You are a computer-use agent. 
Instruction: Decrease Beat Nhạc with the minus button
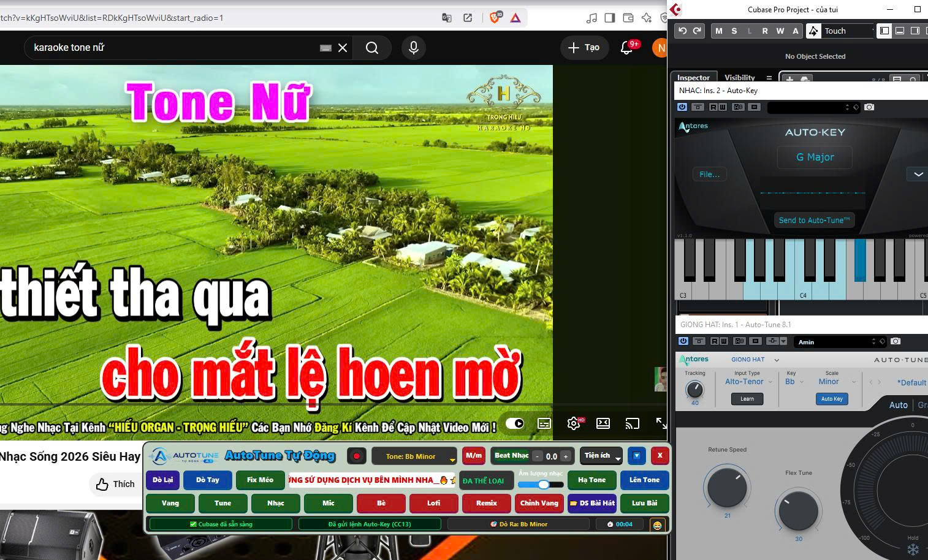[538, 456]
